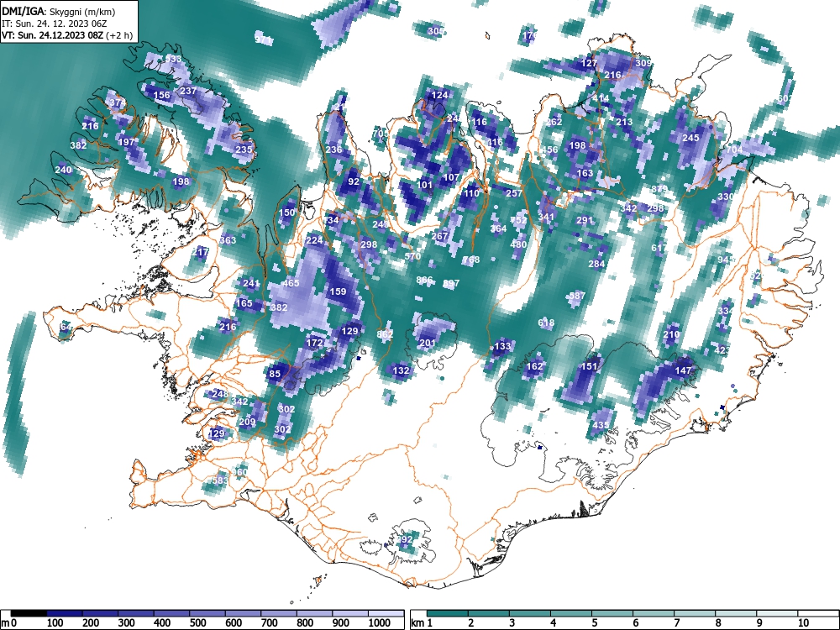Click the visibility value 583 on the map
This screenshot has width=840, height=630.
219,480
